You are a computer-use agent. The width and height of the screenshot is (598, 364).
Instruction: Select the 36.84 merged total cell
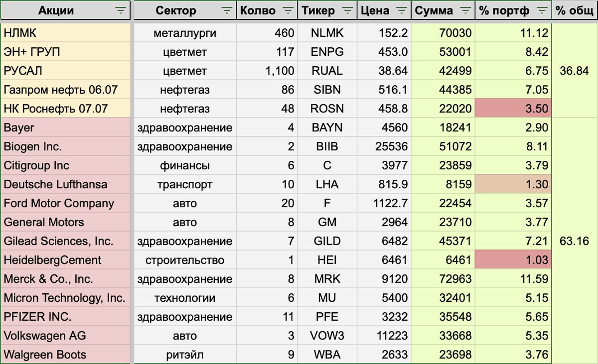[575, 71]
